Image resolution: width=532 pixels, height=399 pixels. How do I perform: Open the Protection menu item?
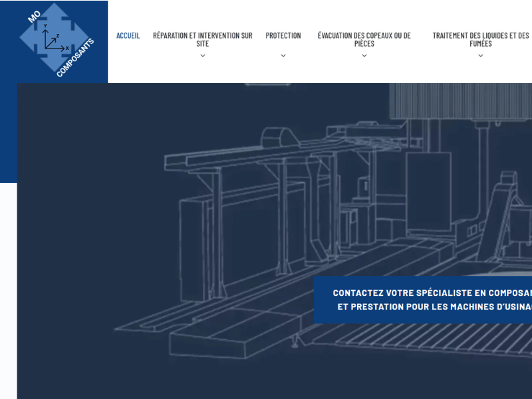pos(283,36)
